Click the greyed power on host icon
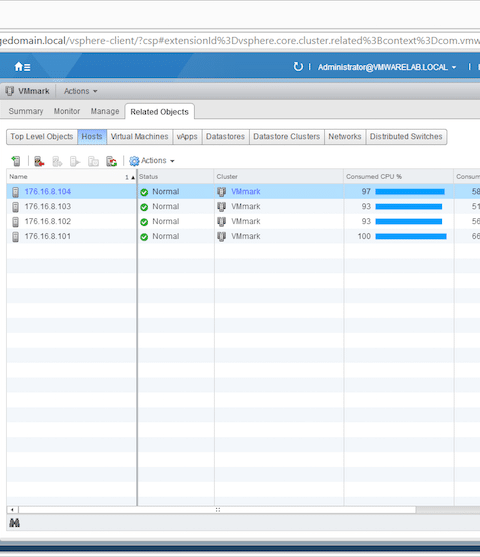Screen dimensions: 480x557 [x=75, y=161]
